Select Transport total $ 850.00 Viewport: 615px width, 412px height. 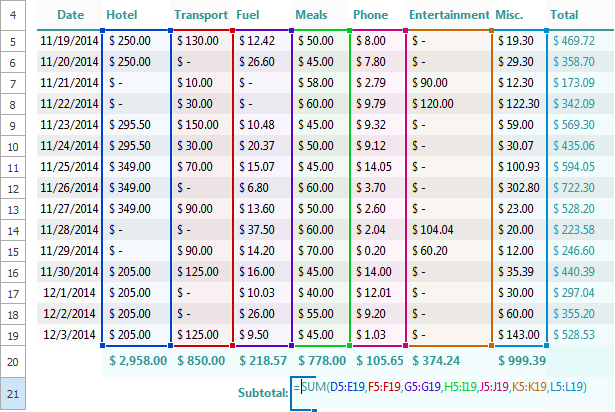coord(201,361)
